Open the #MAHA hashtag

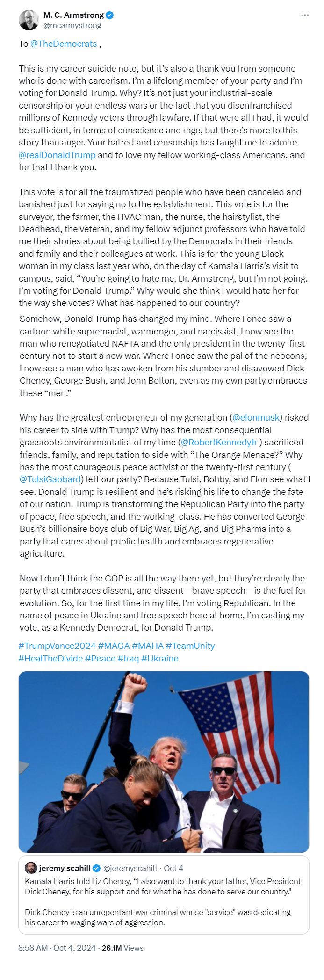pyautogui.click(x=148, y=646)
